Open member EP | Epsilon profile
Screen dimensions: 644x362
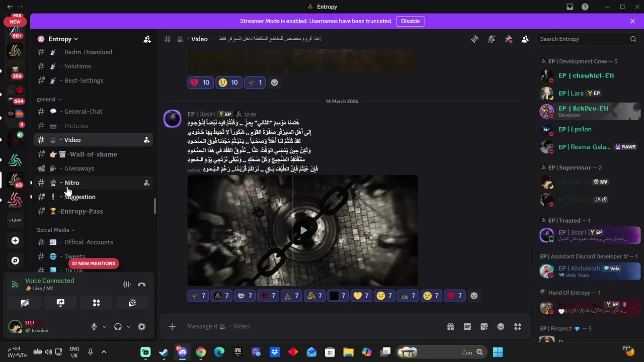coord(589,129)
